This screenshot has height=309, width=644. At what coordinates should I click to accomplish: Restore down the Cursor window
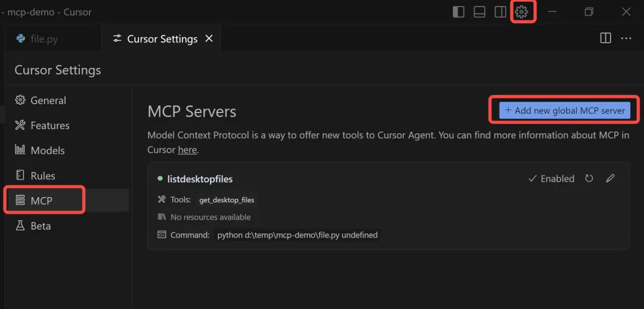[x=589, y=13]
